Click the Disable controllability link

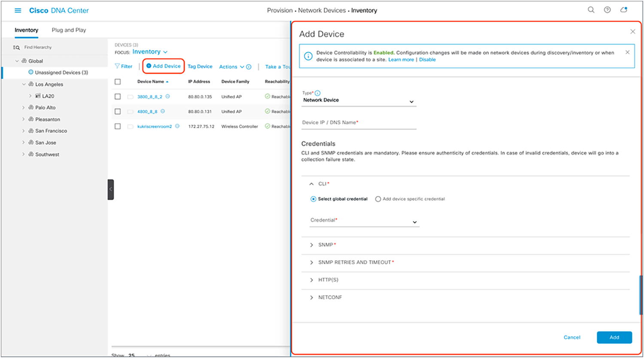428,60
